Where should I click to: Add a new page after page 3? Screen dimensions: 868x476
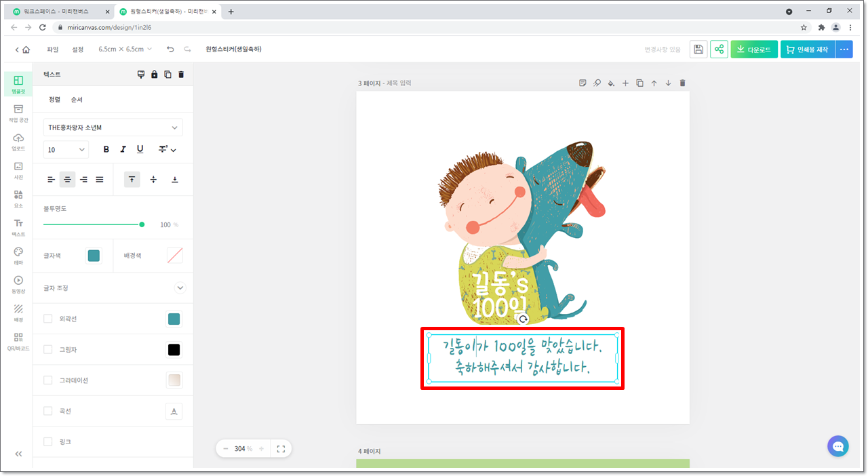[625, 83]
